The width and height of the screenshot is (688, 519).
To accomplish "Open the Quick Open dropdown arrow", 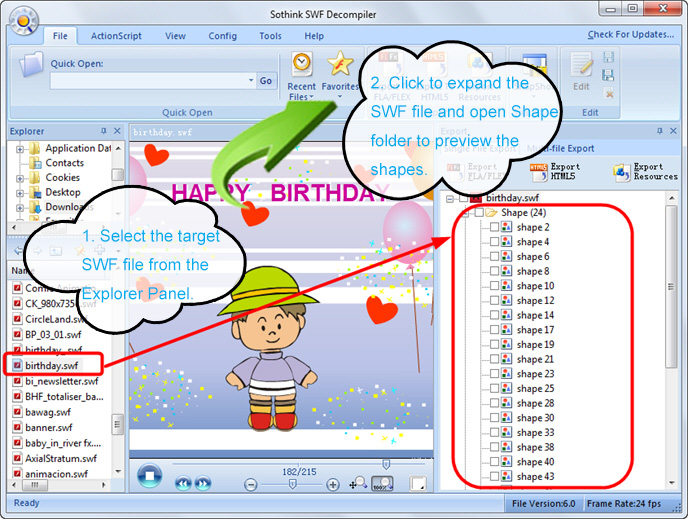I will click(x=251, y=80).
